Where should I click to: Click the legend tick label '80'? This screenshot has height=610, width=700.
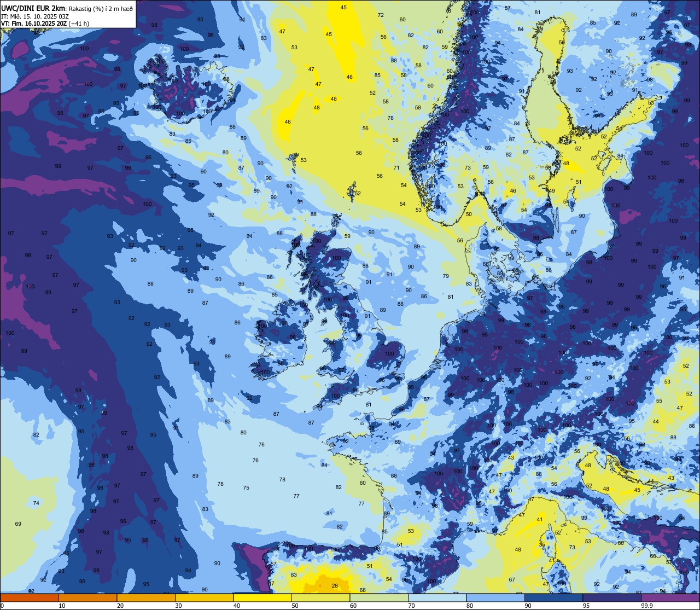click(470, 606)
